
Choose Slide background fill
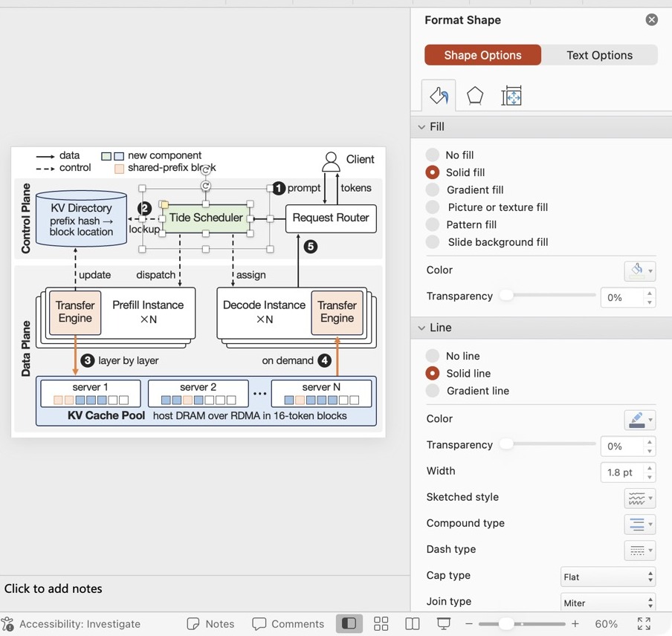tap(433, 241)
